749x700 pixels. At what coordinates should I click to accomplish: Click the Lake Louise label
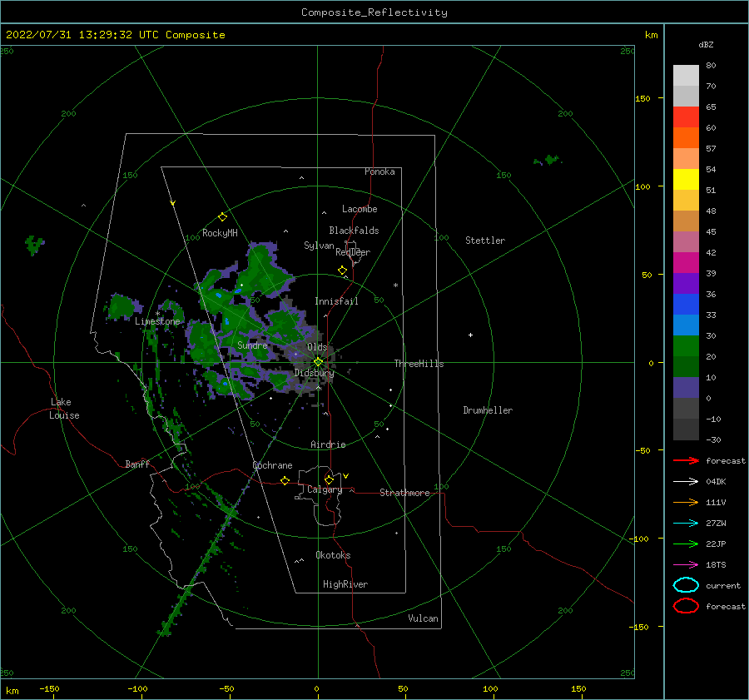(x=64, y=409)
